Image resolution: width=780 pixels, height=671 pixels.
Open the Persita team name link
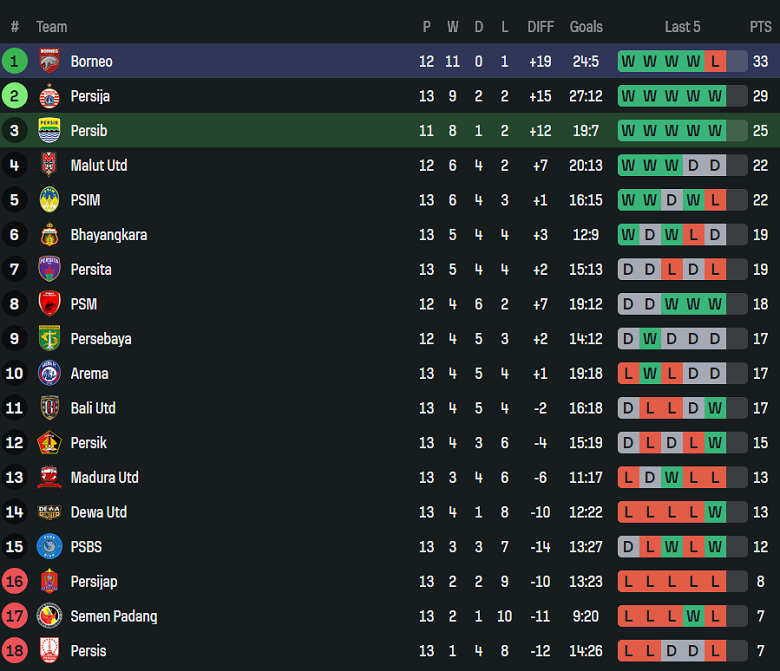coord(91,270)
